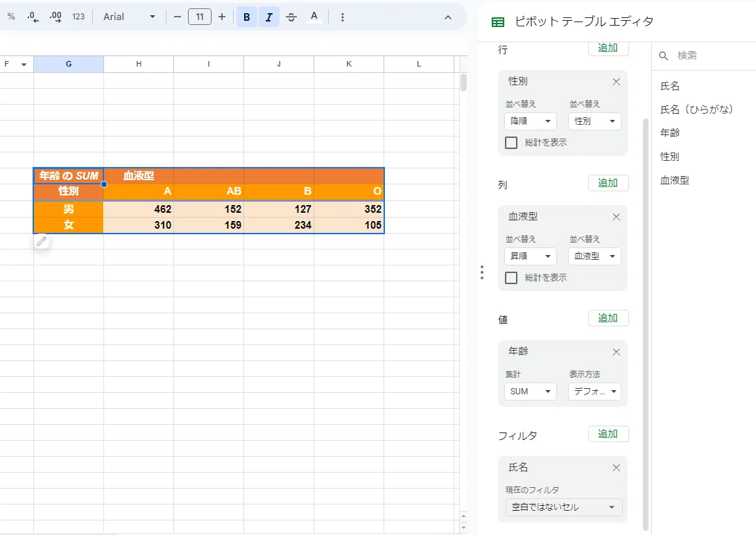
Task: Click the side panel three-dot resize handle
Action: [x=481, y=272]
